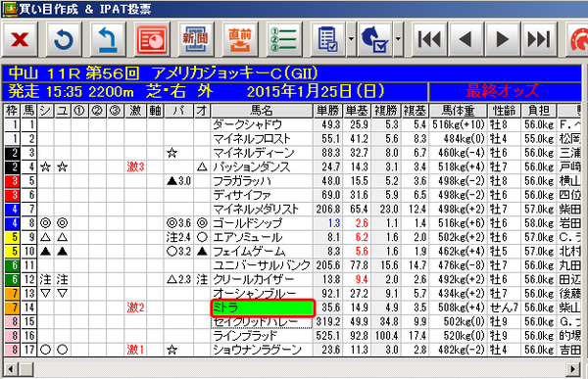The height and width of the screenshot is (379, 588).
Task: Click body weight 516kg(+6) cell
Action: tap(459, 223)
